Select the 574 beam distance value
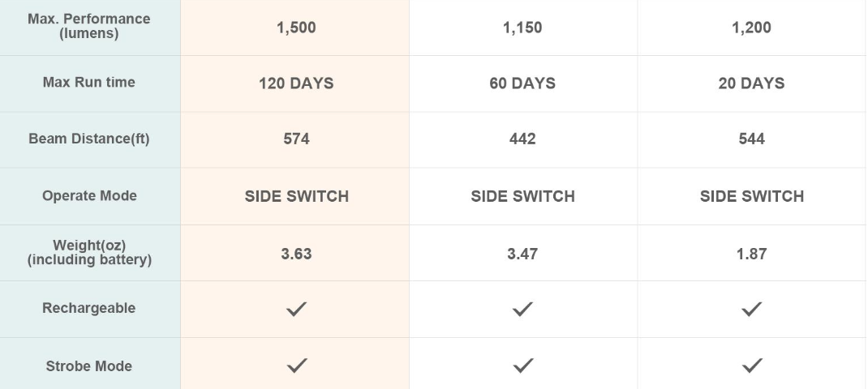The height and width of the screenshot is (389, 868). [296, 139]
